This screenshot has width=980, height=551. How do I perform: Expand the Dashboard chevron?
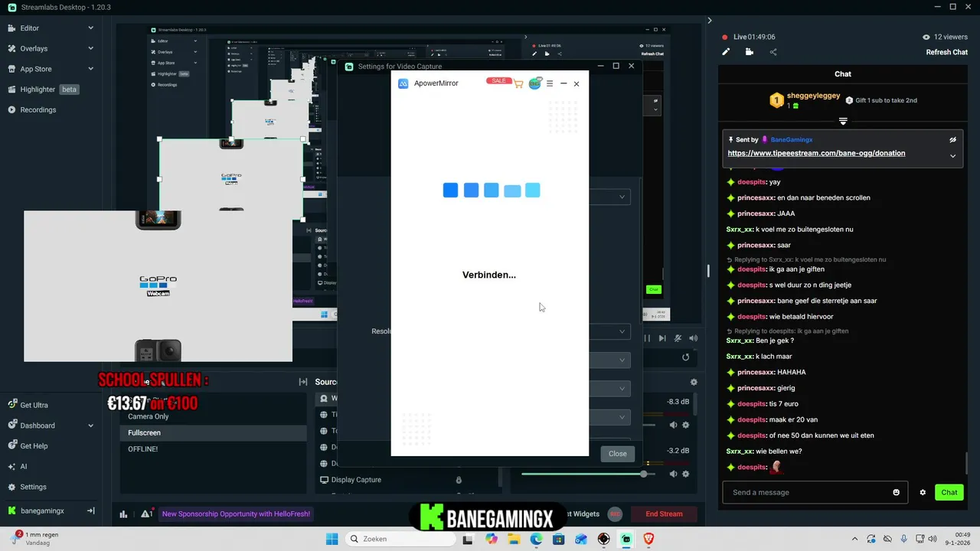[x=90, y=425]
